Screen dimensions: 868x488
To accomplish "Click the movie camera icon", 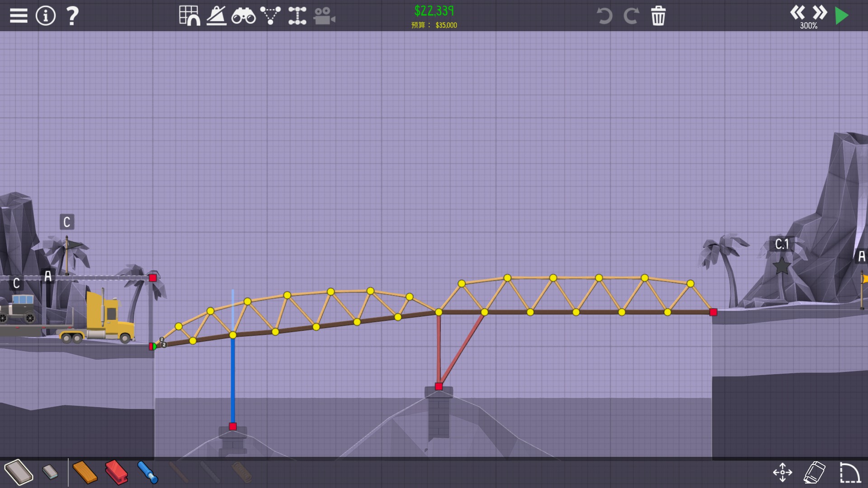I will point(324,16).
